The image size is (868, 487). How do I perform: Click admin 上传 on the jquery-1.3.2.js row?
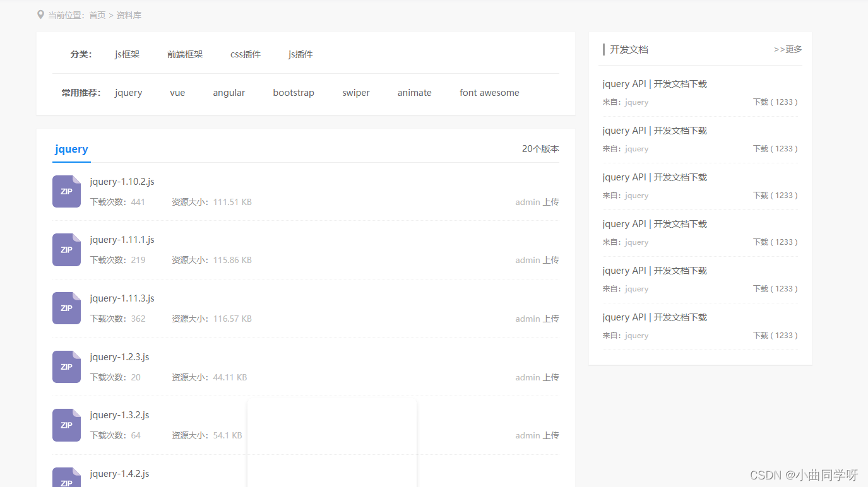click(x=537, y=435)
